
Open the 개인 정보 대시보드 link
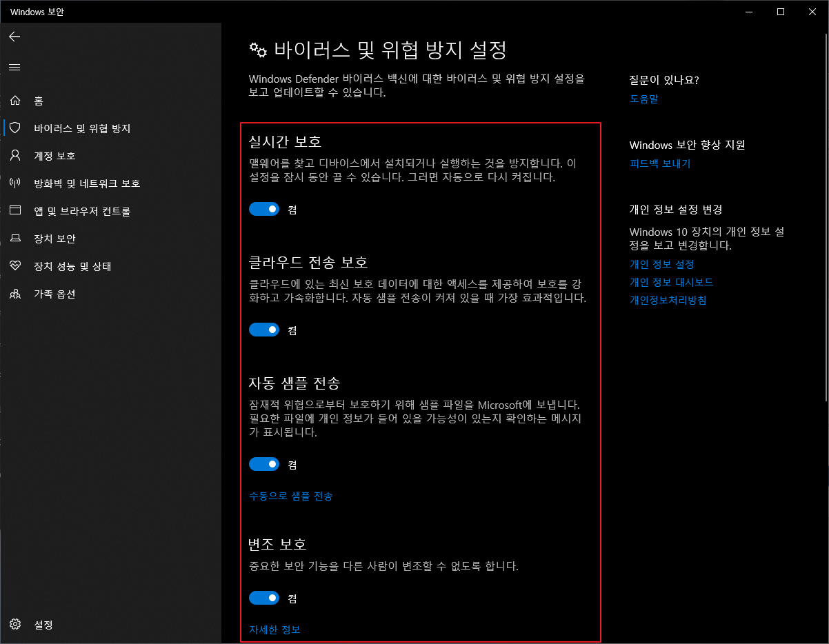(671, 282)
